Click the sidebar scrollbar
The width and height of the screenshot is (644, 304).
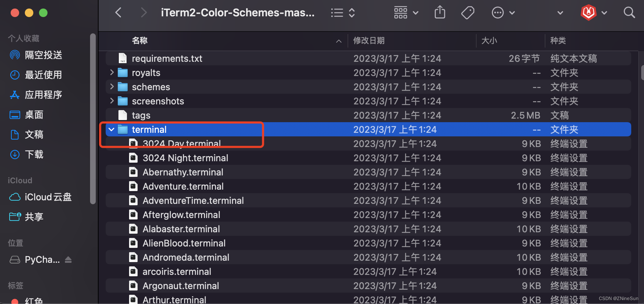click(93, 119)
